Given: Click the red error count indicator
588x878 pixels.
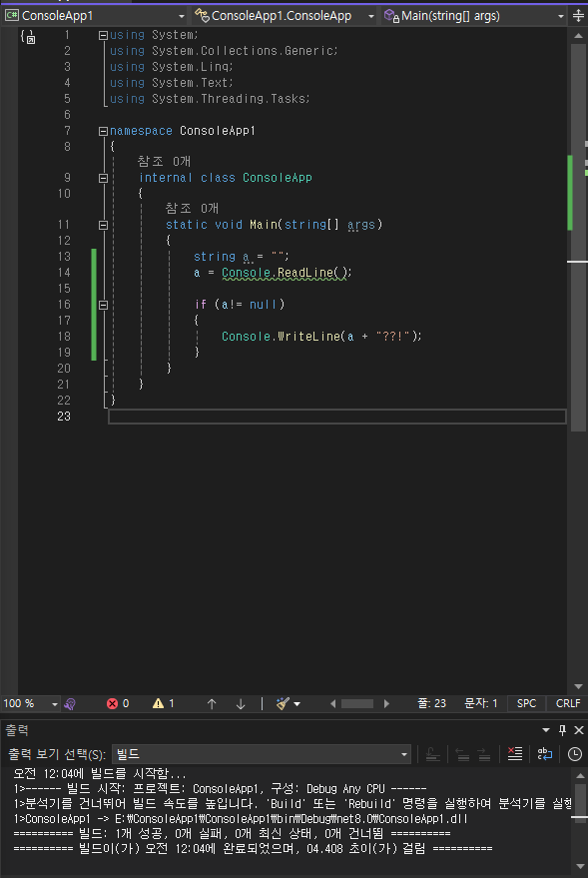Looking at the screenshot, I should point(118,703).
